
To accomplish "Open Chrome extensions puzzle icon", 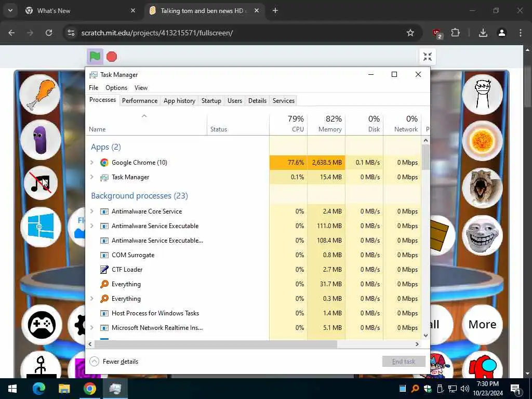I will point(455,33).
